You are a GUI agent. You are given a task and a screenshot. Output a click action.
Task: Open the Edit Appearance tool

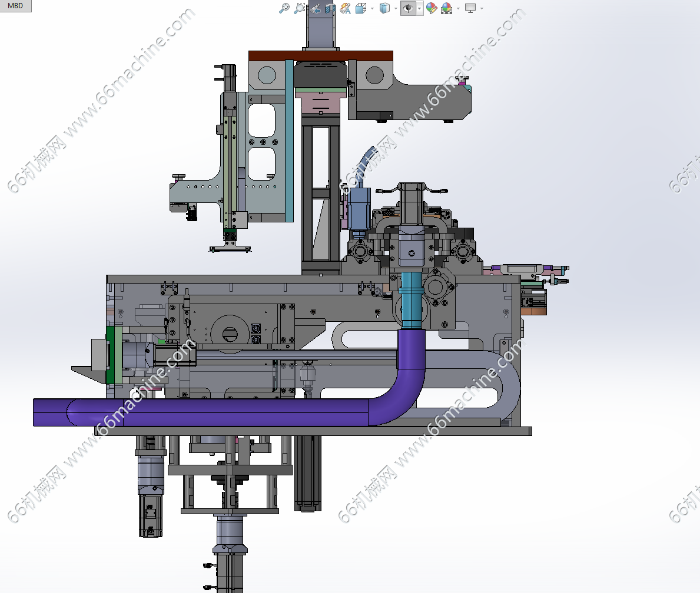point(432,8)
